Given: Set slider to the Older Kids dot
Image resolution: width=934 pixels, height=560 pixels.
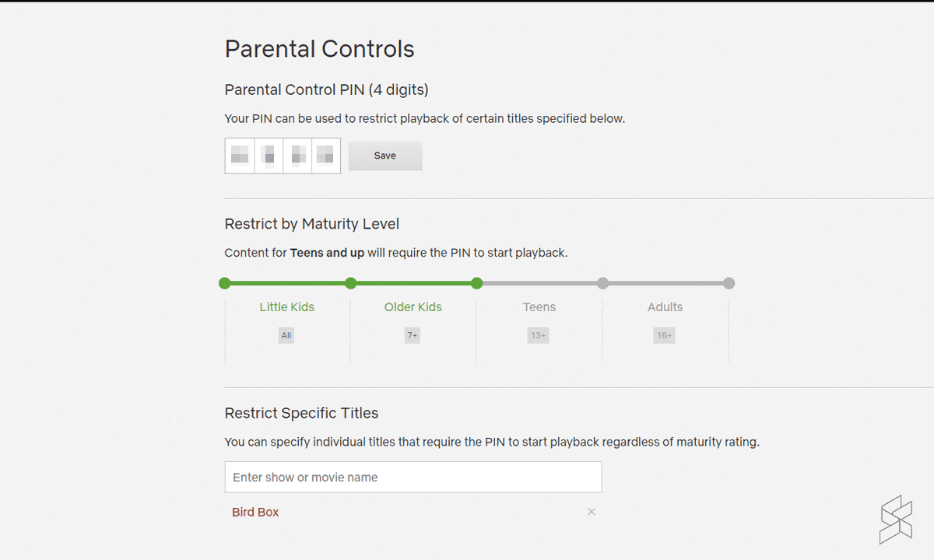Looking at the screenshot, I should 351,283.
